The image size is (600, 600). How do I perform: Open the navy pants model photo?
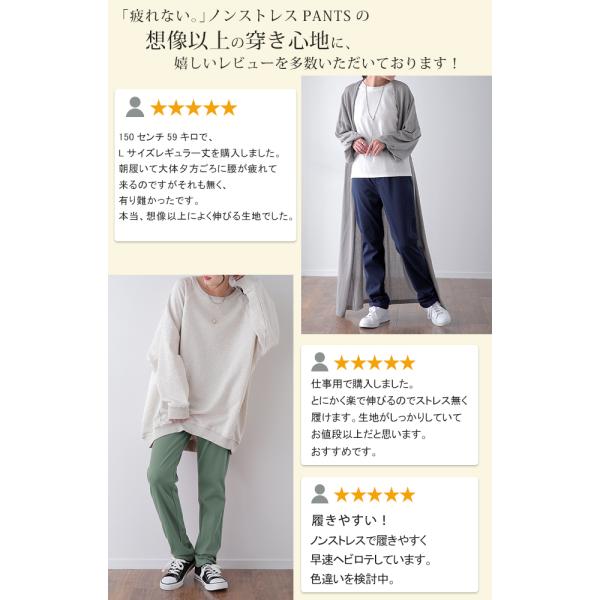396,205
